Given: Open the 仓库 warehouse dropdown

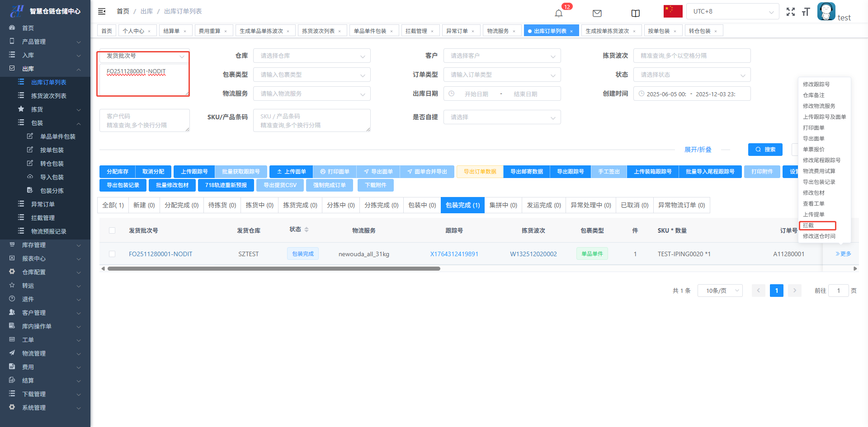Looking at the screenshot, I should [311, 56].
